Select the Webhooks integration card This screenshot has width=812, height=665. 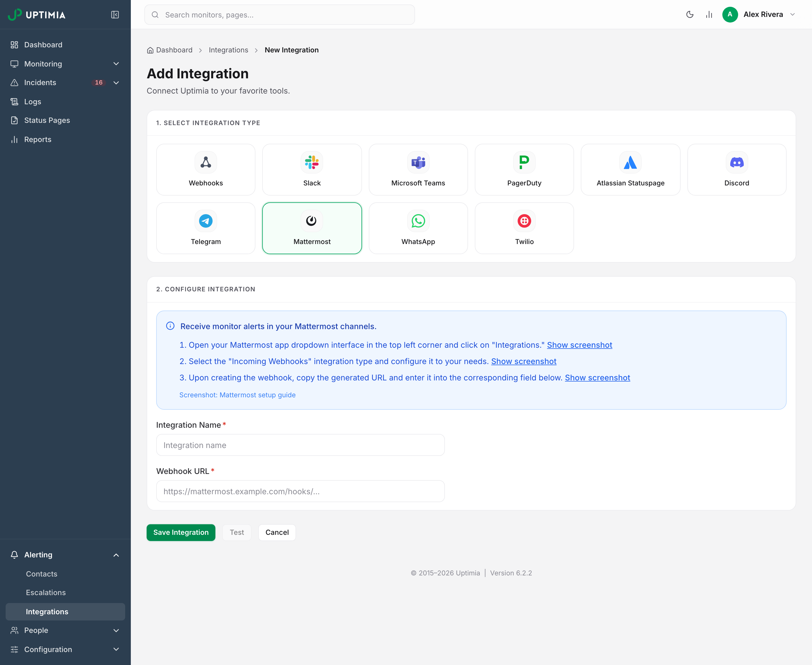(x=206, y=170)
